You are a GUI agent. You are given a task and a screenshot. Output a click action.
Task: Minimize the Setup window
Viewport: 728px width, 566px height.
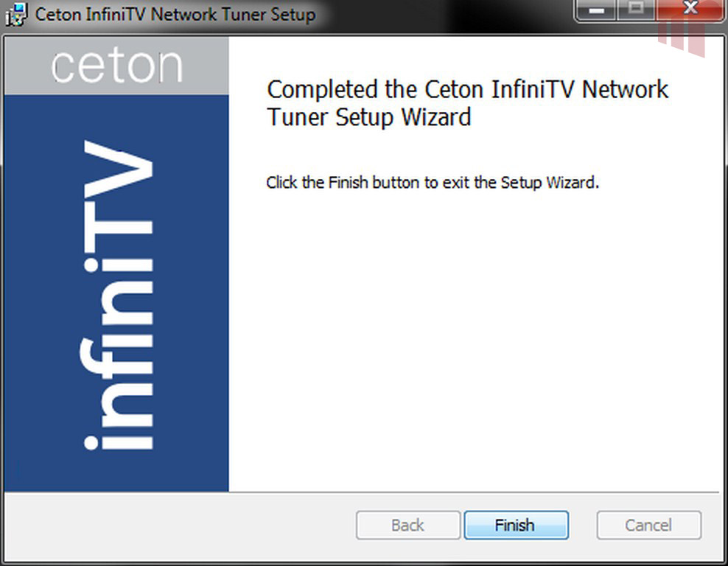tap(595, 10)
